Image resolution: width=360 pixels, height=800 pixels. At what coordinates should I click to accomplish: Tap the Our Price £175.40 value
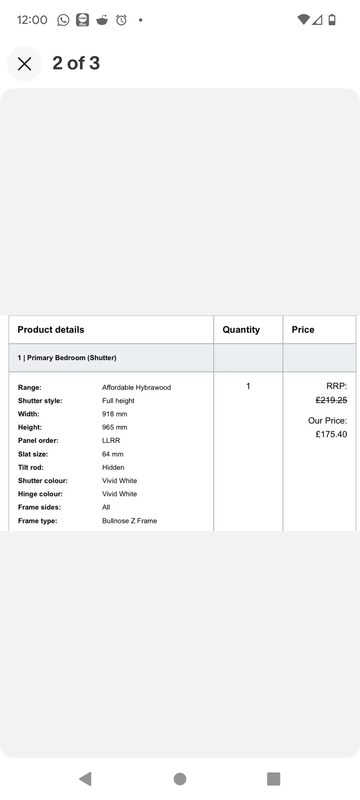coord(331,434)
